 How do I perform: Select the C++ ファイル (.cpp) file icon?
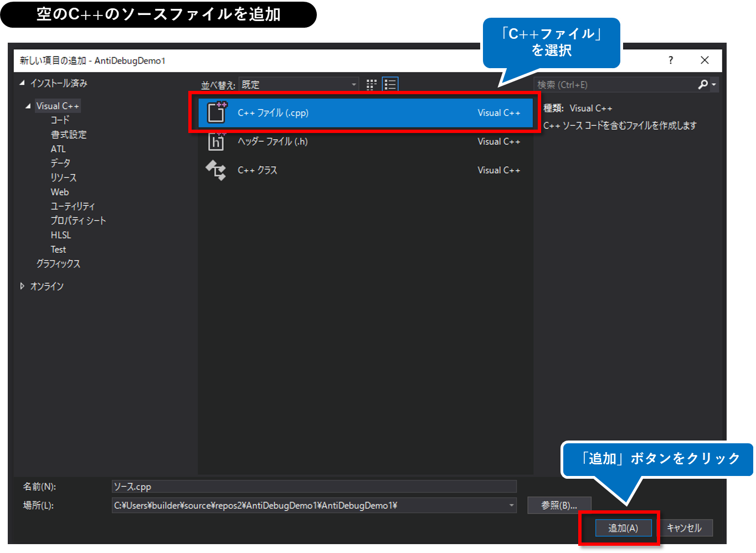217,112
